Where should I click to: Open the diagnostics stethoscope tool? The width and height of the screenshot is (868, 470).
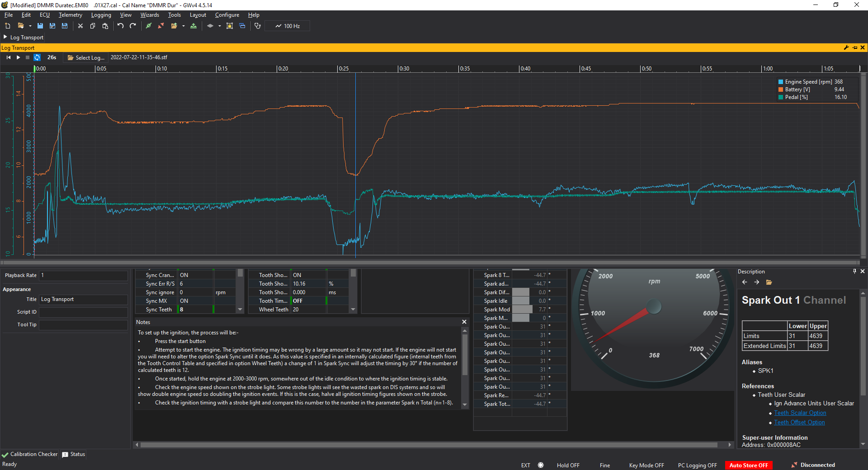tap(258, 26)
